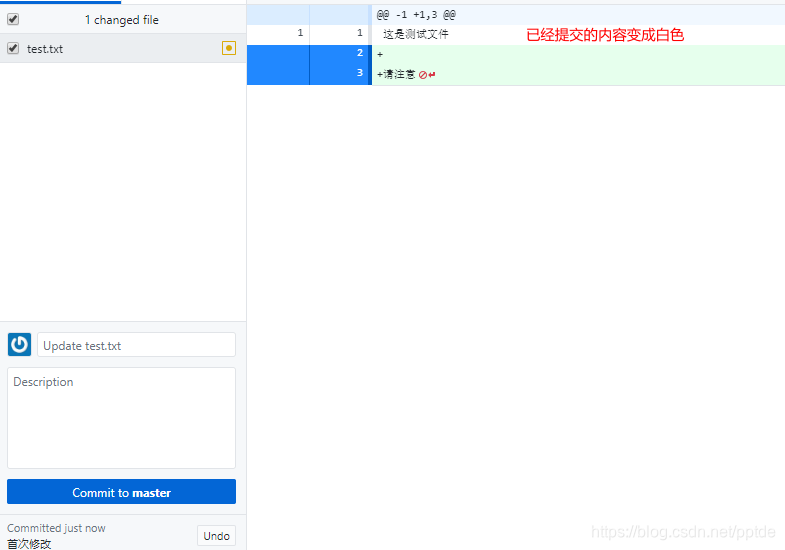The image size is (785, 550).
Task: Click the '这是测试文件' diff line
Action: click(x=416, y=34)
